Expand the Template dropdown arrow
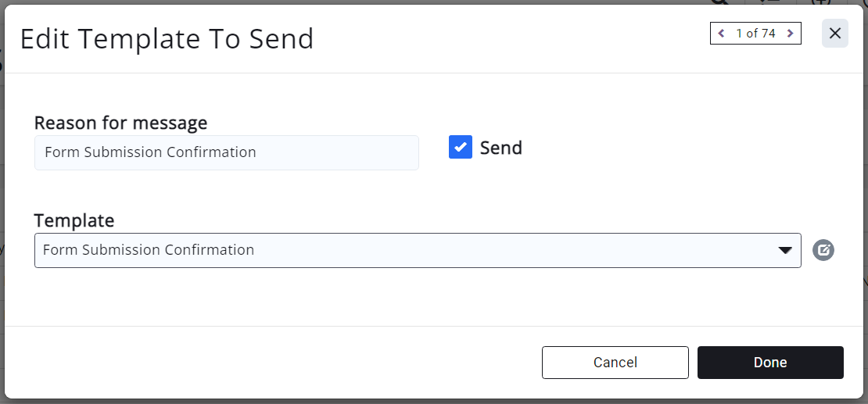This screenshot has height=404, width=868. pos(784,250)
